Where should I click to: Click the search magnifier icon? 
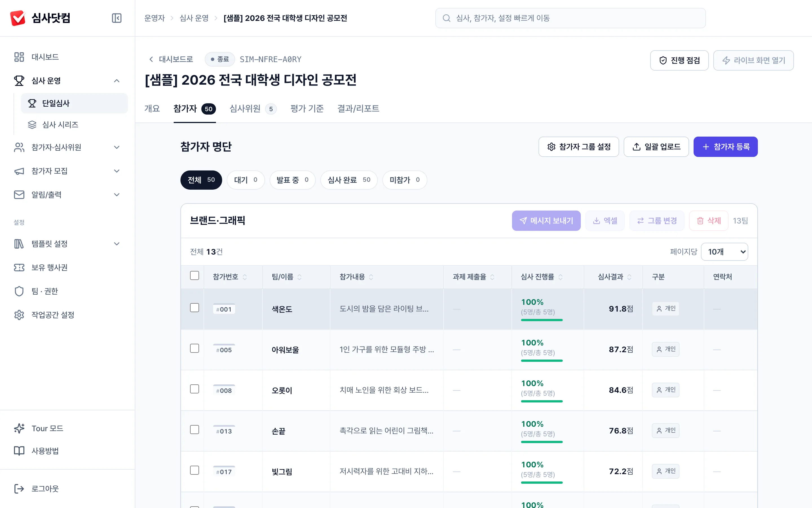click(x=446, y=18)
